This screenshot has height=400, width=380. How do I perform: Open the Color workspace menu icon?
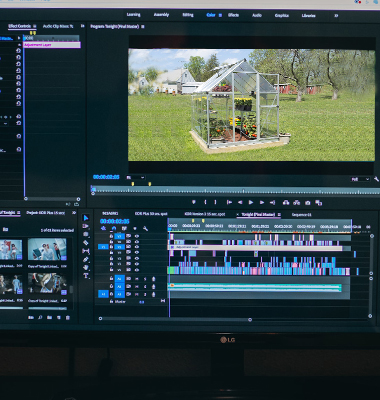pos(220,15)
